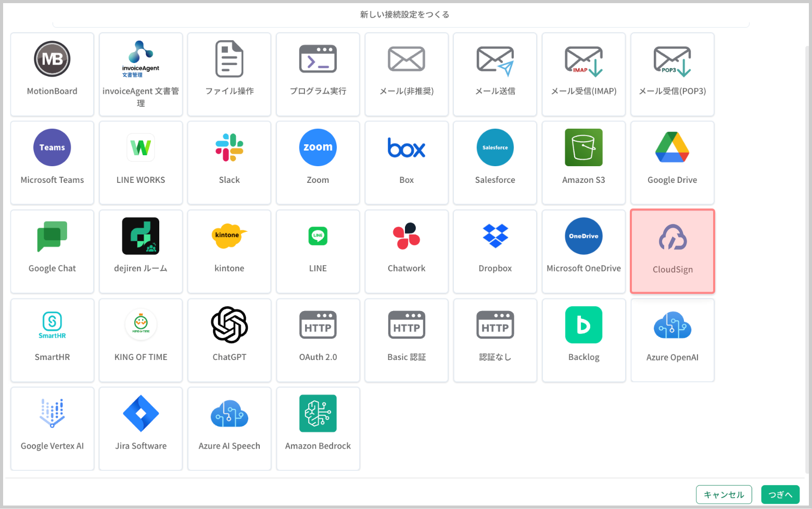The image size is (812, 509).
Task: Select the green LINE icon
Action: pos(318,236)
